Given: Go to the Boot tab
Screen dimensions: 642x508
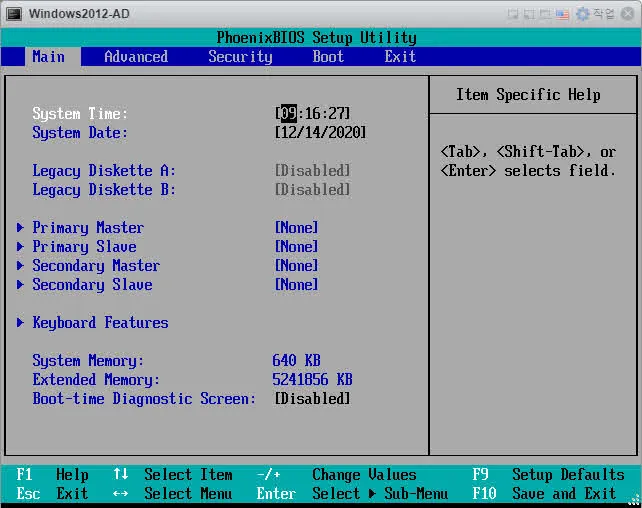Looking at the screenshot, I should coord(328,56).
